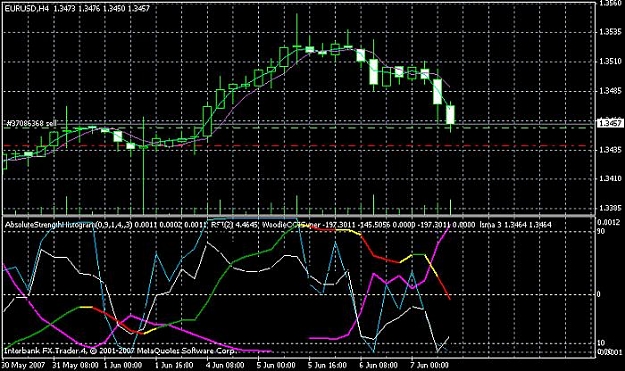
Task: Click the 1 Jun 00:00 time label
Action: (x=122, y=365)
